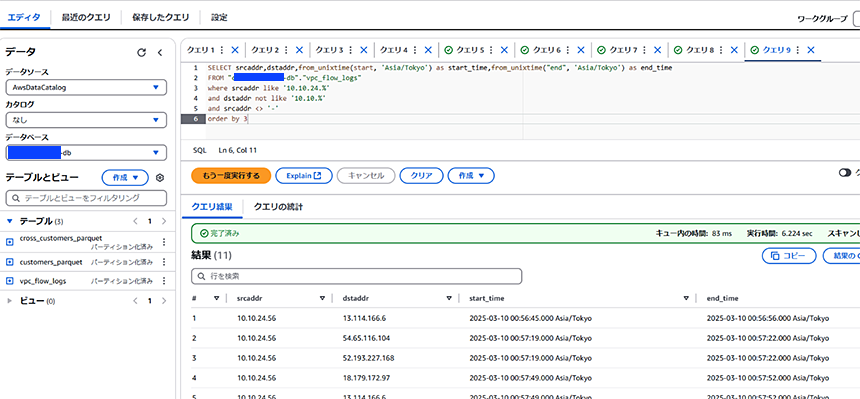Focus the テーブルとビューをフィルタリング search field
This screenshot has width=860, height=399.
coord(86,198)
